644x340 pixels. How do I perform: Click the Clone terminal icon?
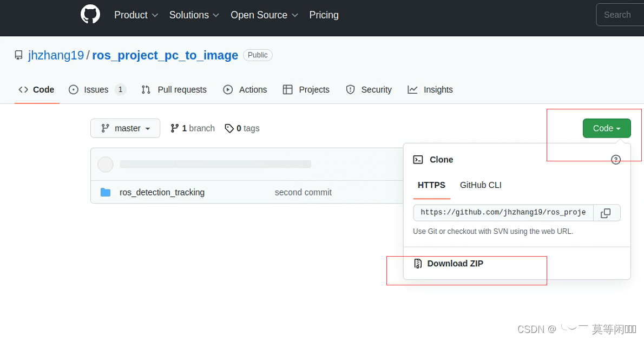coord(418,160)
